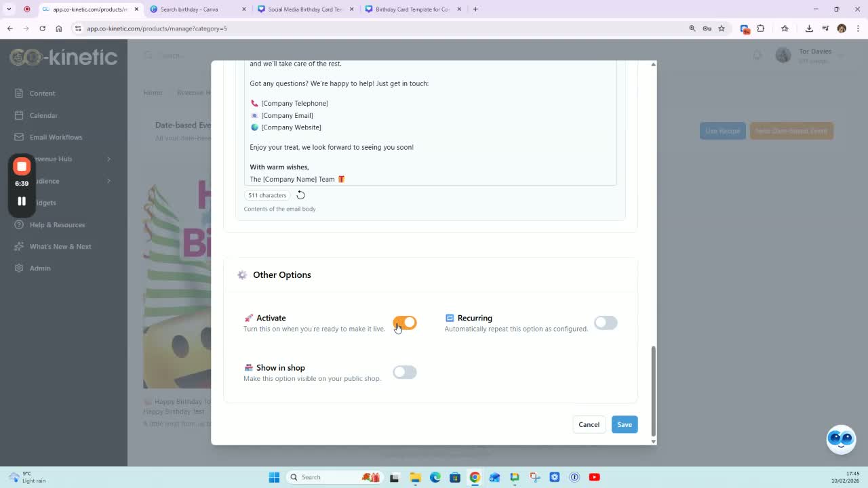This screenshot has height=488, width=868.
Task: Click the modal scrollbar up arrow
Action: [653, 64]
